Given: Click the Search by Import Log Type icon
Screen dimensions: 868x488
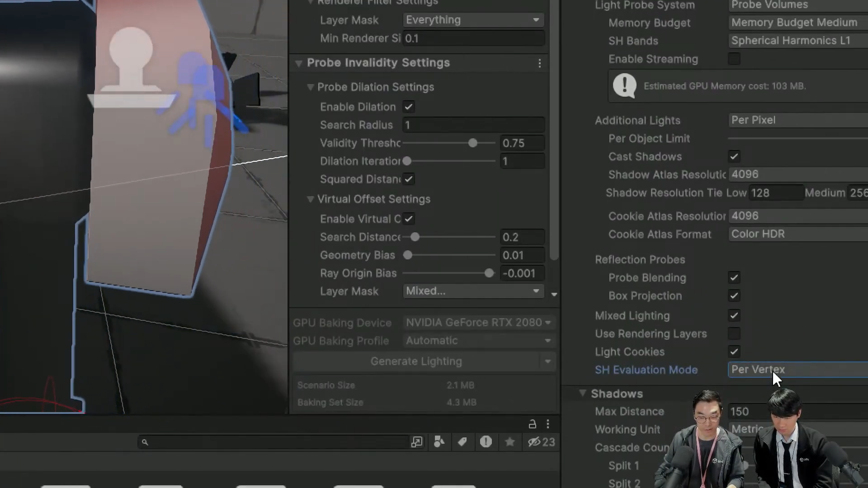Looking at the screenshot, I should 486,442.
